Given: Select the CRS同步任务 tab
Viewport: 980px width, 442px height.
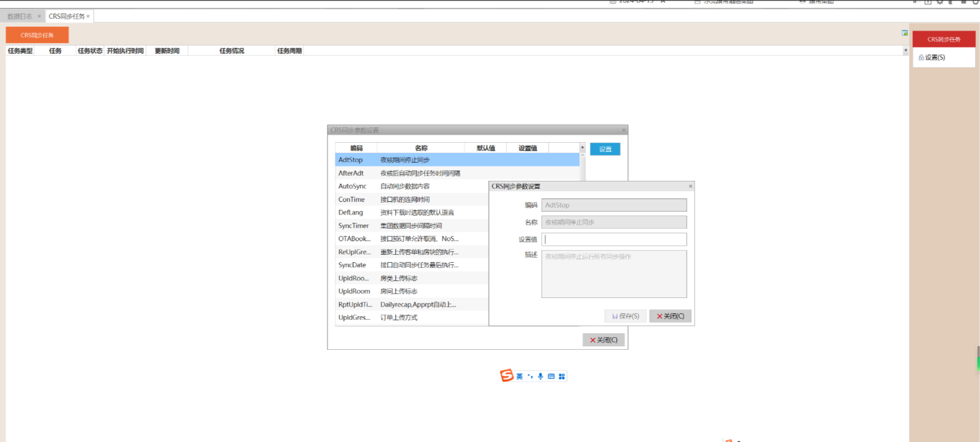Looking at the screenshot, I should (66, 16).
